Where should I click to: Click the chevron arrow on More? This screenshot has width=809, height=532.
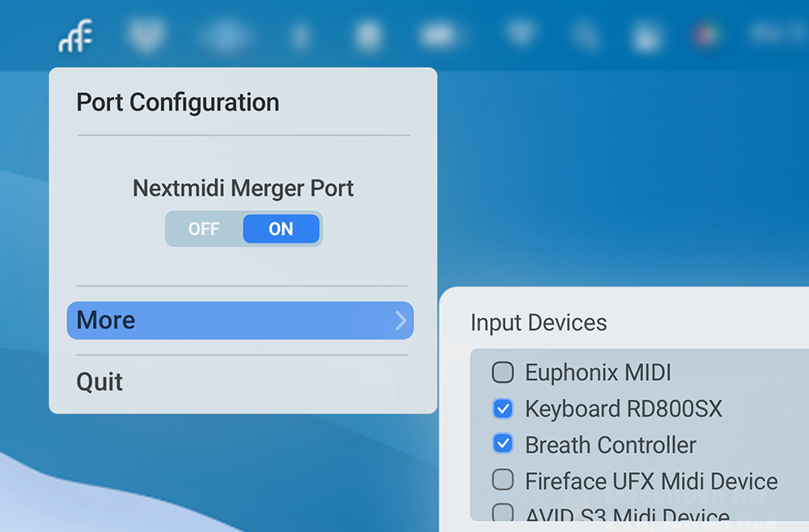click(401, 321)
